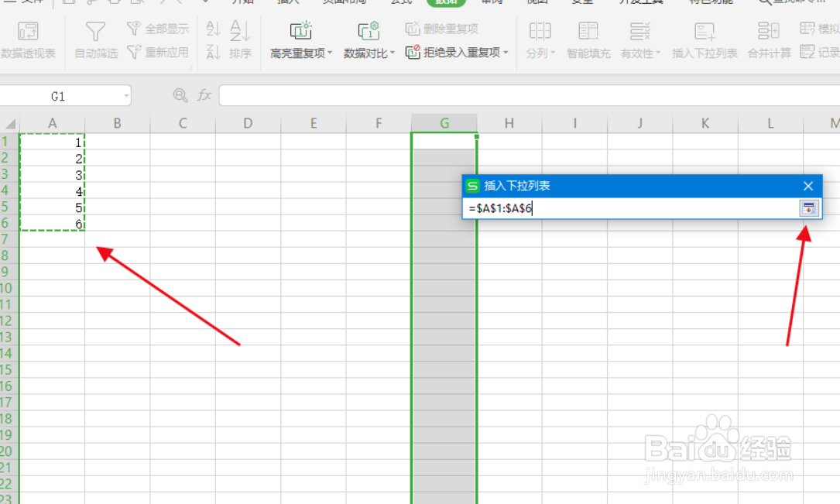Screen dimensions: 840x504
Task: Select column C header
Action: pos(183,124)
